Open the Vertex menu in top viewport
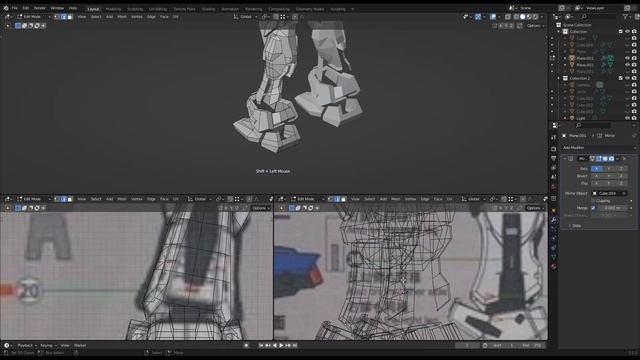 click(x=137, y=17)
